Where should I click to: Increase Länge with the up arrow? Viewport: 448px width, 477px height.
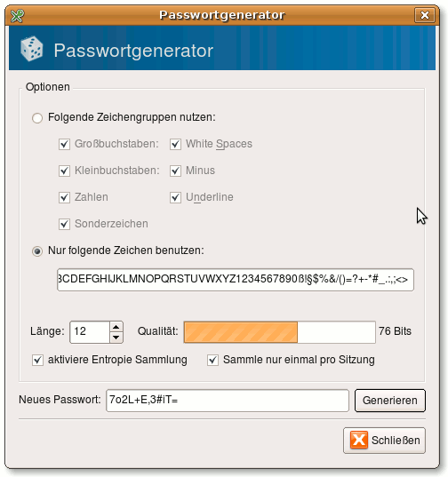click(x=116, y=327)
